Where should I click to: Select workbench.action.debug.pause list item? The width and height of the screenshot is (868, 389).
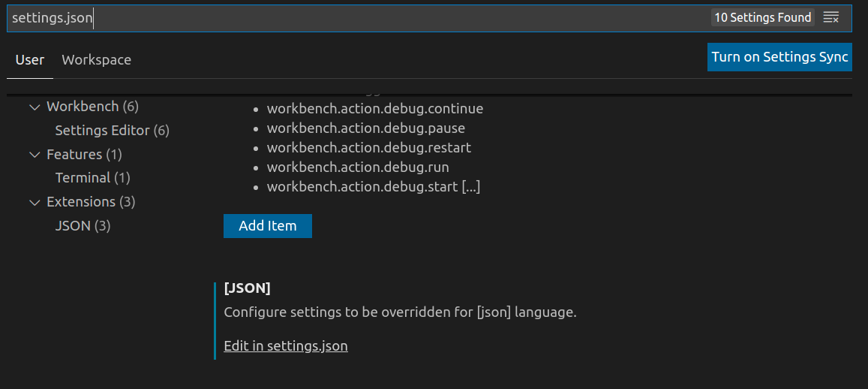[x=366, y=128]
